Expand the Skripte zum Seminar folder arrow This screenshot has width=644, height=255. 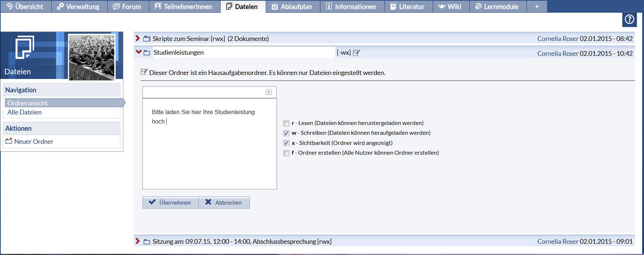[x=137, y=38]
